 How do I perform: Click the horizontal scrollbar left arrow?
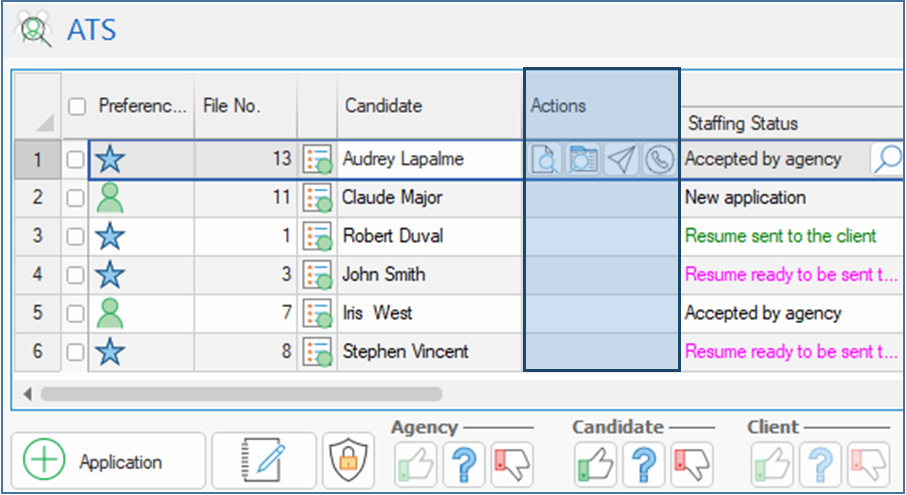(x=27, y=394)
